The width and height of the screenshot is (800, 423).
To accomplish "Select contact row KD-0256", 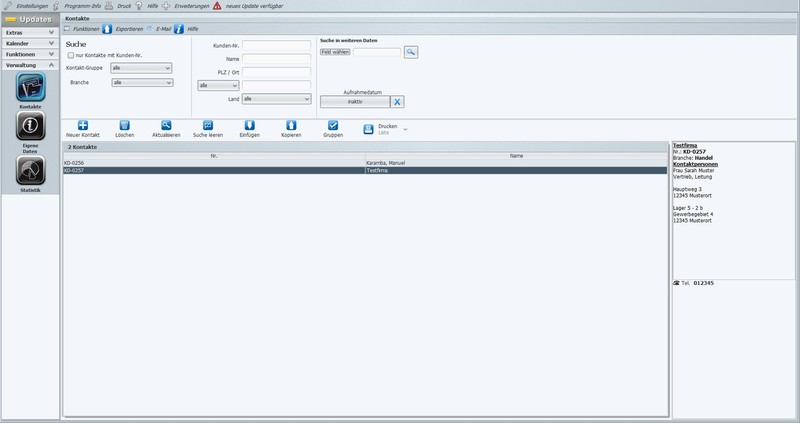I will [x=365, y=163].
